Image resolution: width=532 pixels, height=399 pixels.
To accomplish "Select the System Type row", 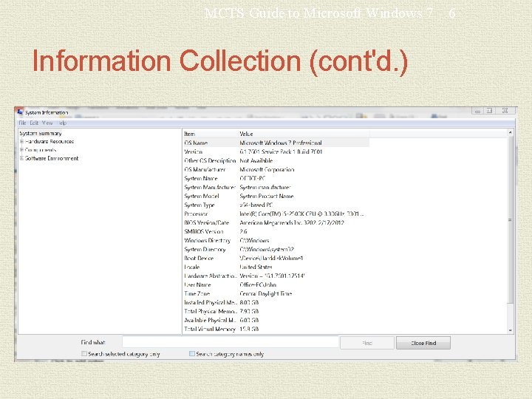I will [276, 205].
